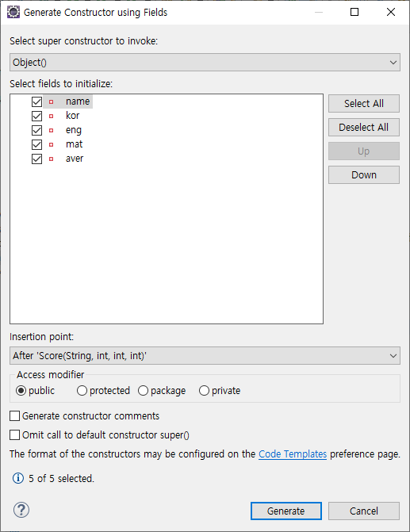The height and width of the screenshot is (532, 410).
Task: Uncheck the name field checkbox
Action: [x=36, y=101]
